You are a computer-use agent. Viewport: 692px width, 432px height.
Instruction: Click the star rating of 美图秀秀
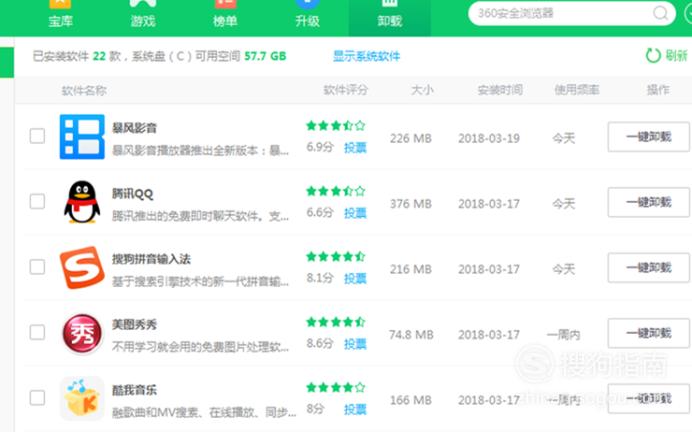pyautogui.click(x=336, y=322)
